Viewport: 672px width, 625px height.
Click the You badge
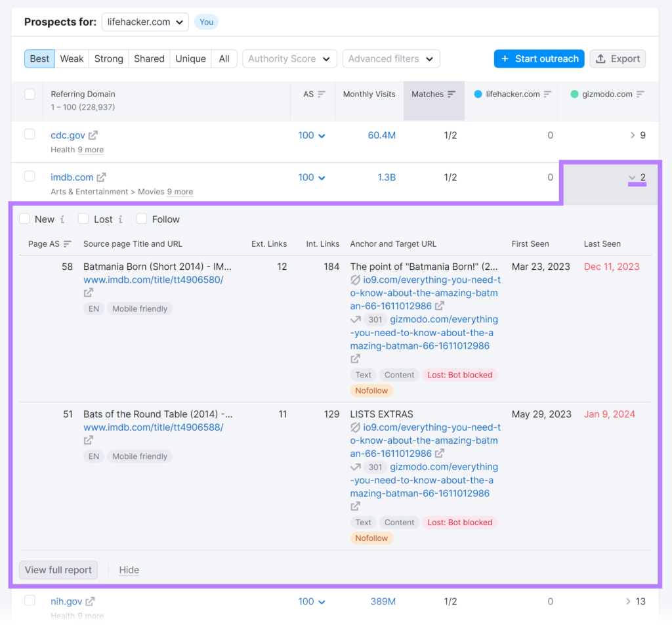coord(206,22)
